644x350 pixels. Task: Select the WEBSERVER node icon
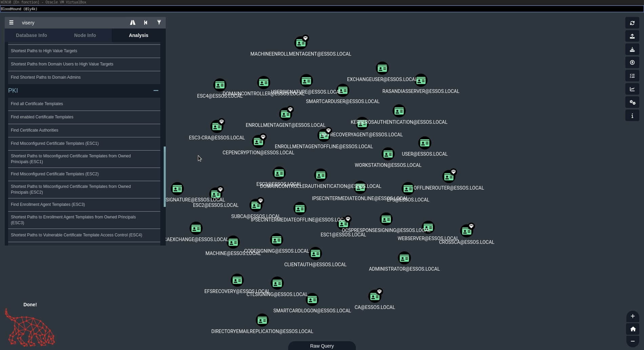[428, 227]
